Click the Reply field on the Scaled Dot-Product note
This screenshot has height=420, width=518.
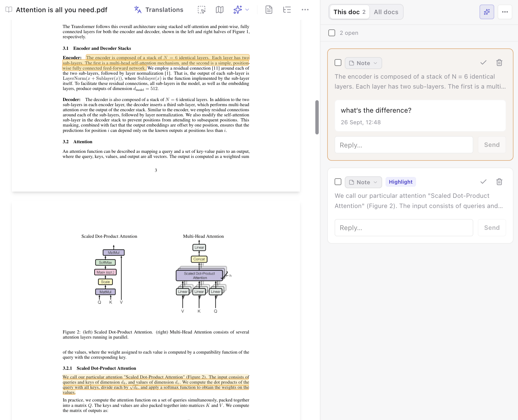(x=404, y=228)
